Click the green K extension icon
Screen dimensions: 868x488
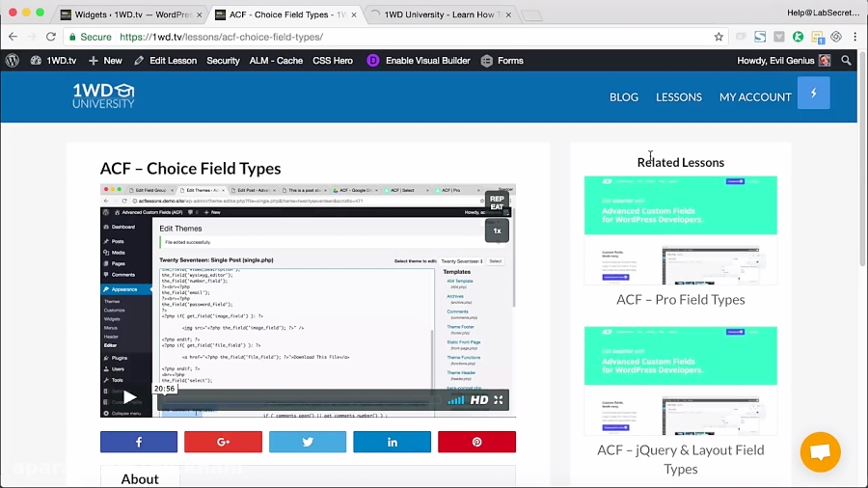tap(798, 37)
